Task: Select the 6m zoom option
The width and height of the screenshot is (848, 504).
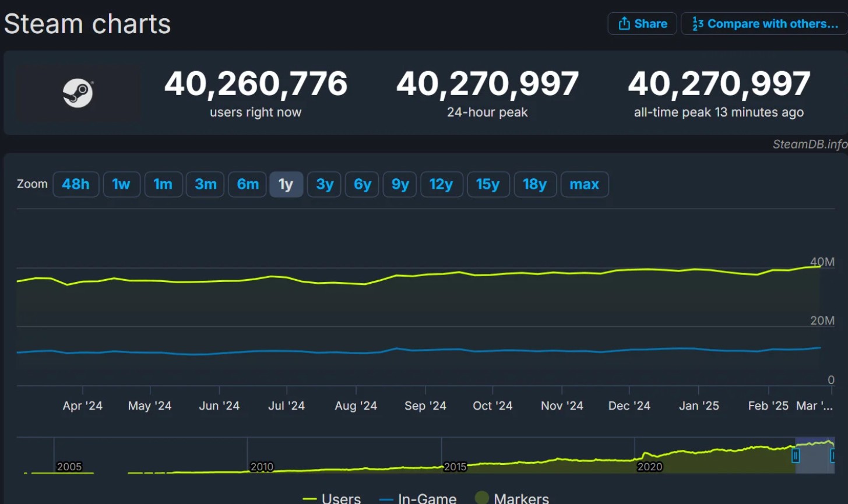Action: (247, 184)
